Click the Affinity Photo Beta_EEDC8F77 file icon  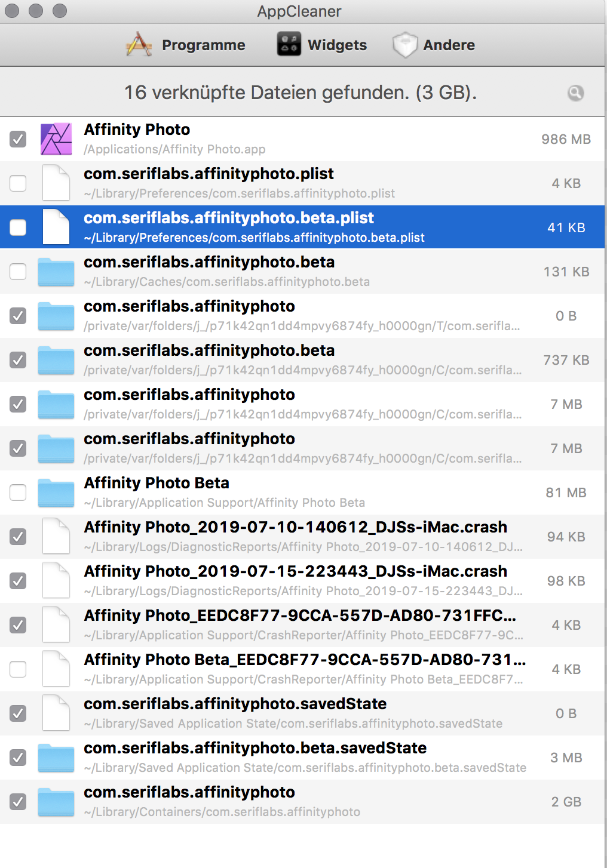pyautogui.click(x=56, y=669)
